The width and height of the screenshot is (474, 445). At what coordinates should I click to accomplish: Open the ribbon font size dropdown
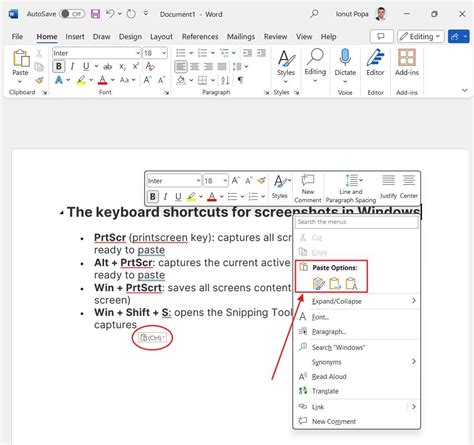(x=164, y=53)
